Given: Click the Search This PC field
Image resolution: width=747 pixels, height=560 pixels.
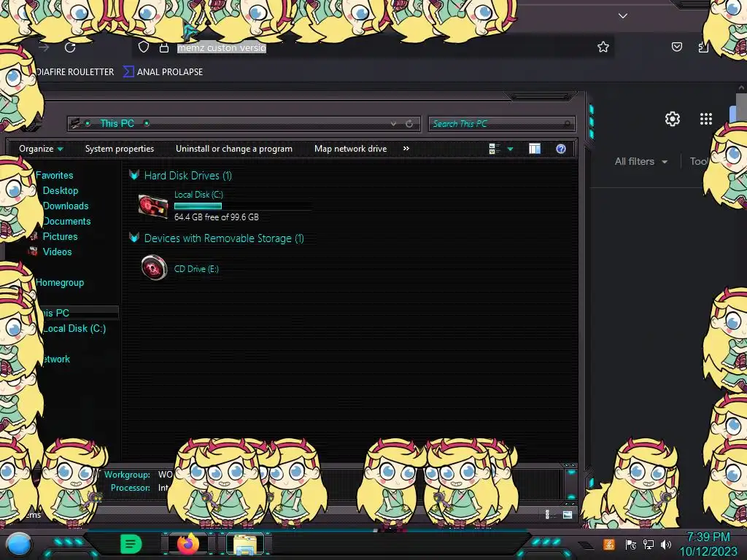Looking at the screenshot, I should click(501, 124).
